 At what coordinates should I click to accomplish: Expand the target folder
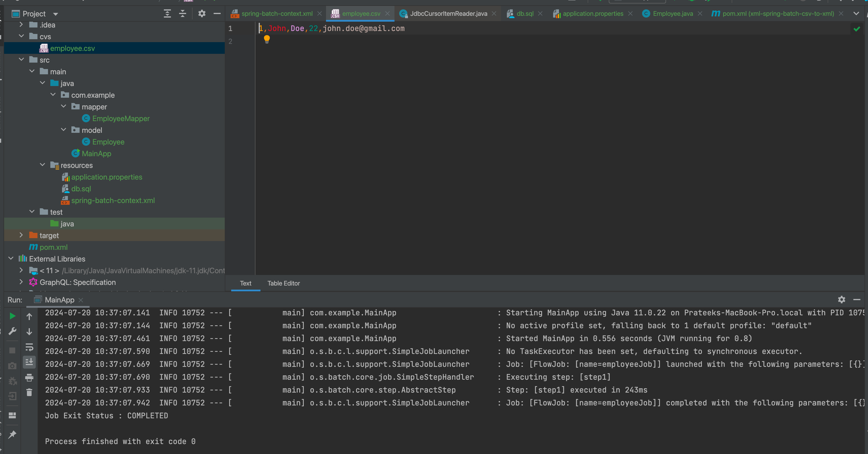pyautogui.click(x=21, y=235)
